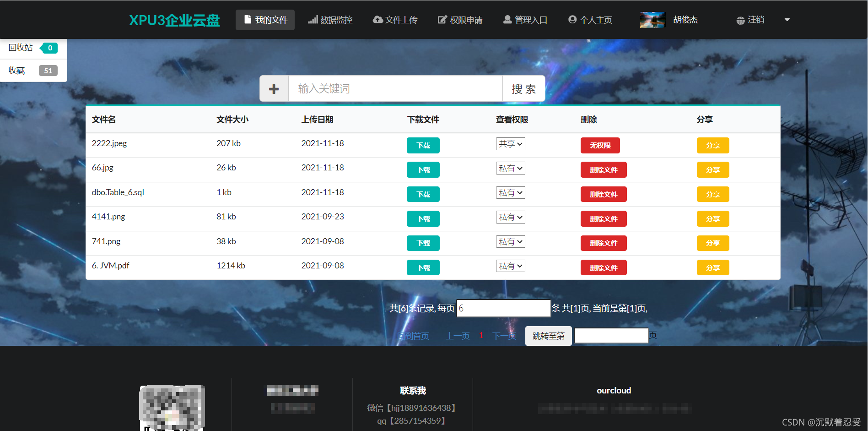Click the globe icon next to 注销
This screenshot has height=431, width=868.
coord(739,20)
